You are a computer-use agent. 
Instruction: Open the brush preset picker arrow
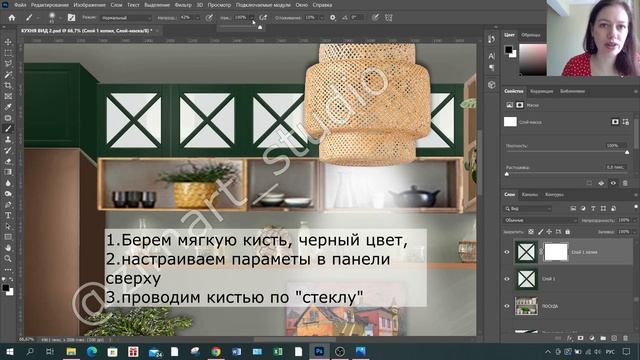(60, 18)
